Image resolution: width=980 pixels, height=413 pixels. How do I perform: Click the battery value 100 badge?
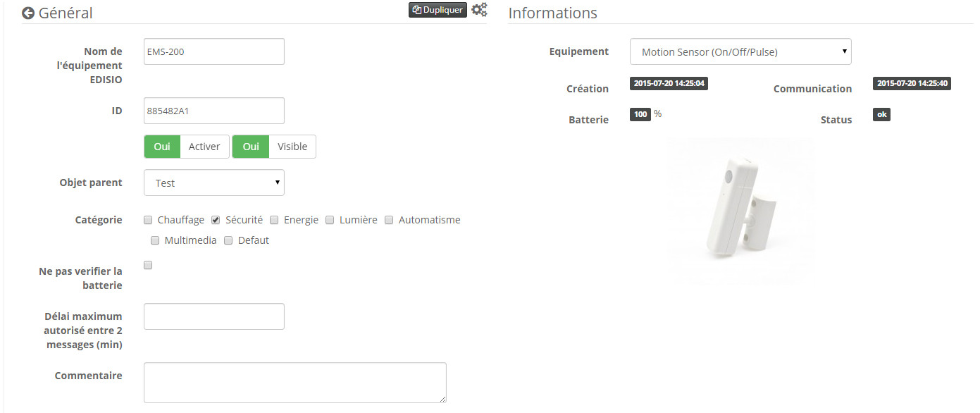point(640,114)
